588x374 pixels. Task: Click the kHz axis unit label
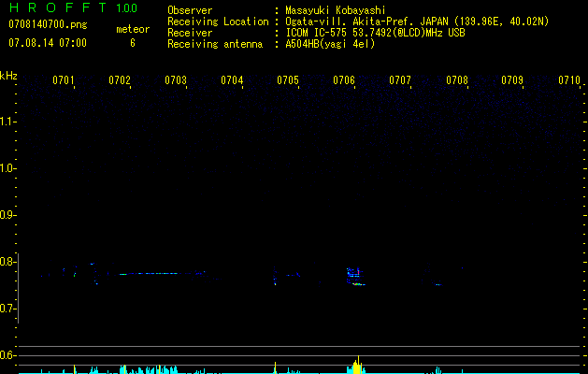pyautogui.click(x=8, y=76)
